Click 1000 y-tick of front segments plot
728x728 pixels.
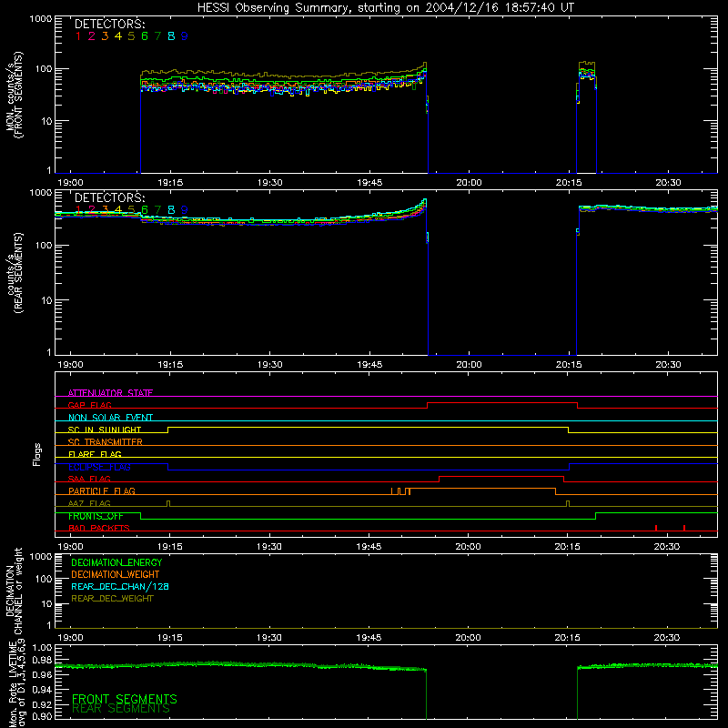(41, 19)
